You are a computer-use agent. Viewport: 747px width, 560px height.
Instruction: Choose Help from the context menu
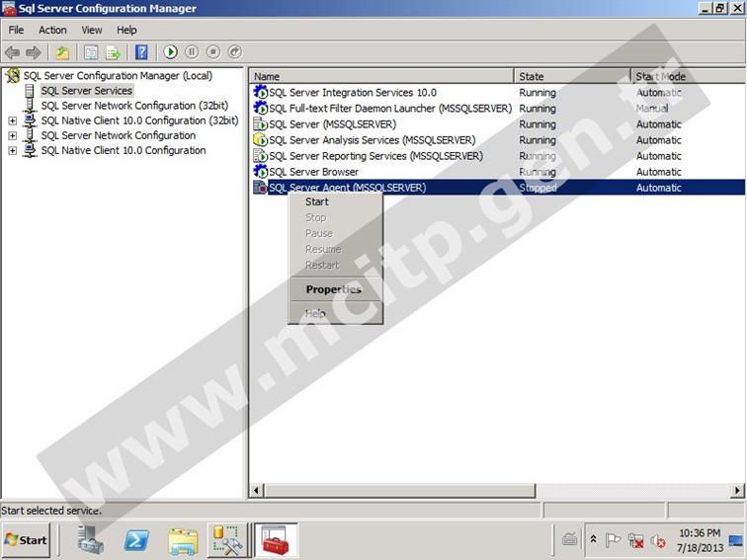pos(335,313)
